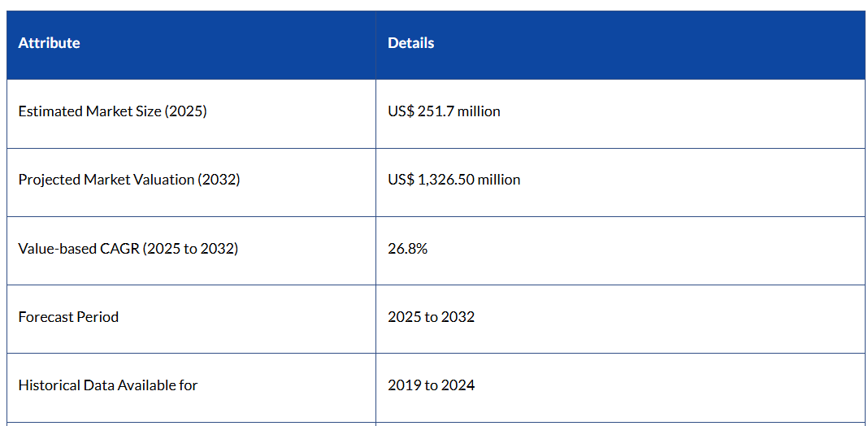Click the number 1,326.50 in the valuation row
This screenshot has width=868, height=426.
point(448,180)
